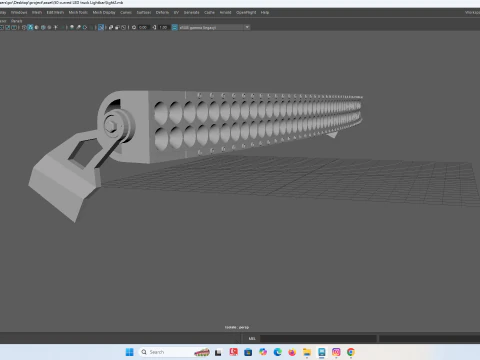Open the Windows Start menu
Screen dimensions: 480x360
coord(130,352)
